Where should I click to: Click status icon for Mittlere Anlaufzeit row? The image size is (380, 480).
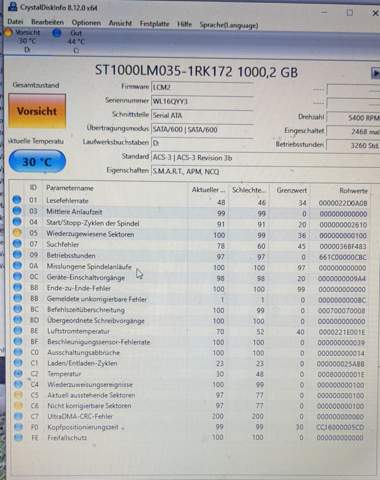(17, 211)
